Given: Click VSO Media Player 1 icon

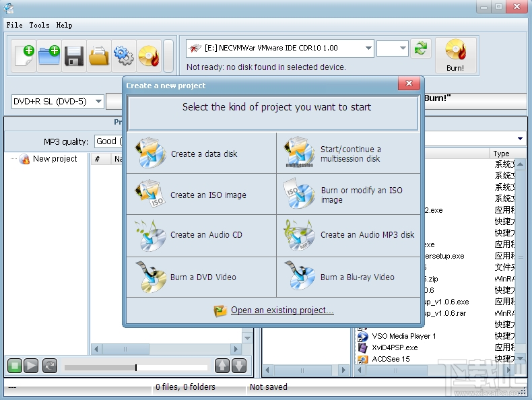Looking at the screenshot, I should coord(363,336).
